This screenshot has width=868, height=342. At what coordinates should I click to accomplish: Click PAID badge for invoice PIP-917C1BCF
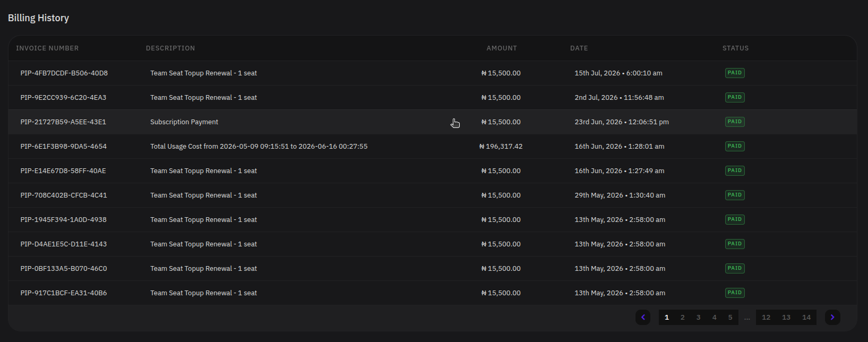pyautogui.click(x=735, y=293)
